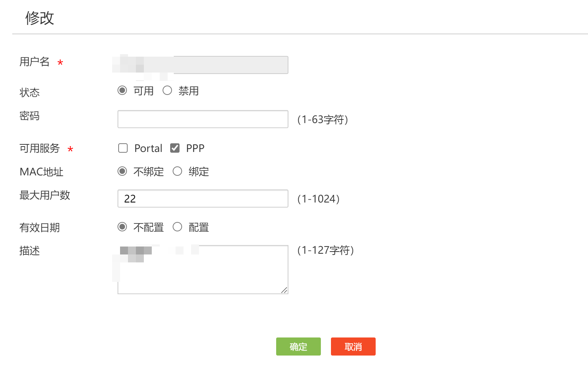The width and height of the screenshot is (588, 366).
Task: Focus the 最大用户数 field showing 22
Action: tap(203, 199)
